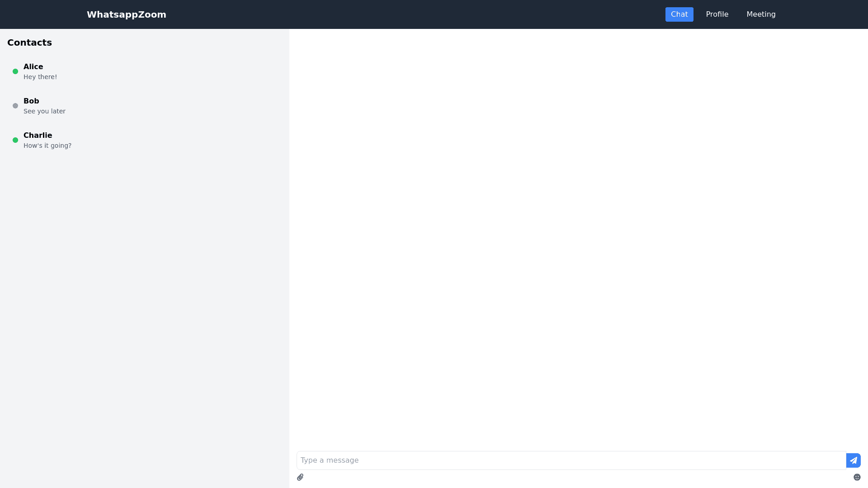The height and width of the screenshot is (488, 868).
Task: Click the paper plane send button
Action: tap(853, 460)
